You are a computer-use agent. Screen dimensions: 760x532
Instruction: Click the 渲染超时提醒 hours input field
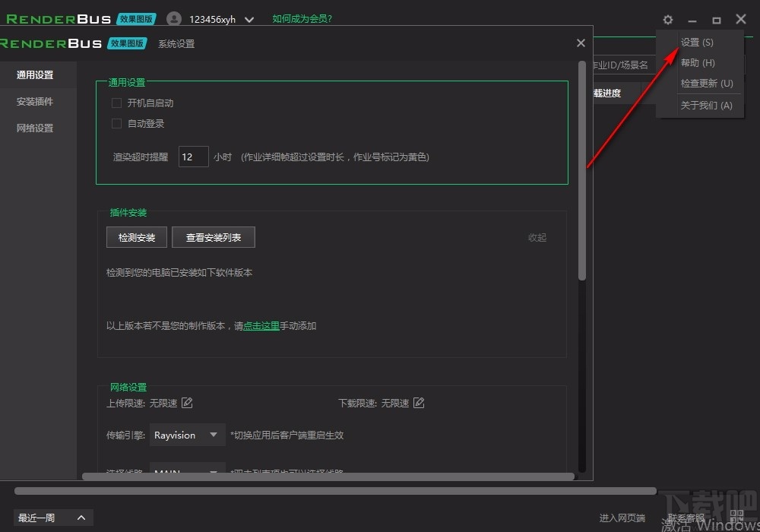tap(193, 157)
